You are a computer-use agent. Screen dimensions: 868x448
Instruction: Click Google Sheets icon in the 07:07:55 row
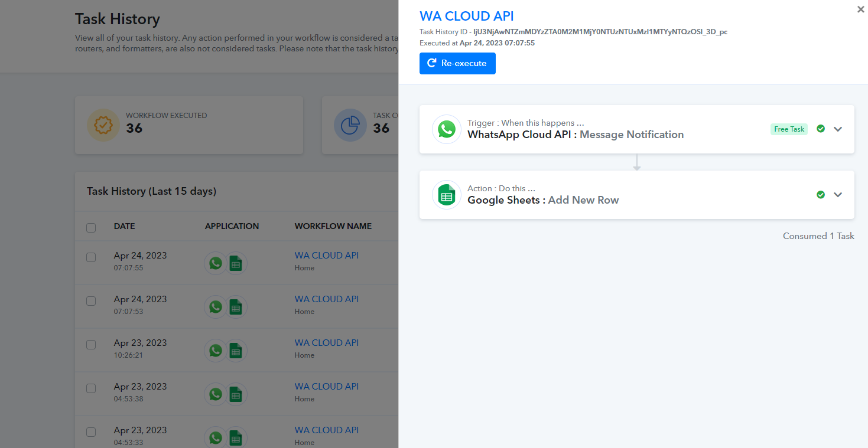236,263
